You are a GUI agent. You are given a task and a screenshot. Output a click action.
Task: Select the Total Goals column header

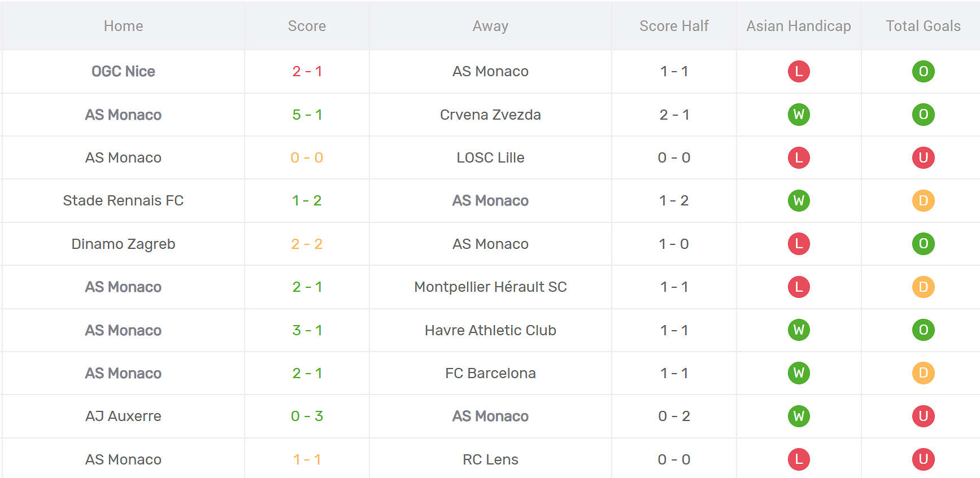[x=923, y=26]
